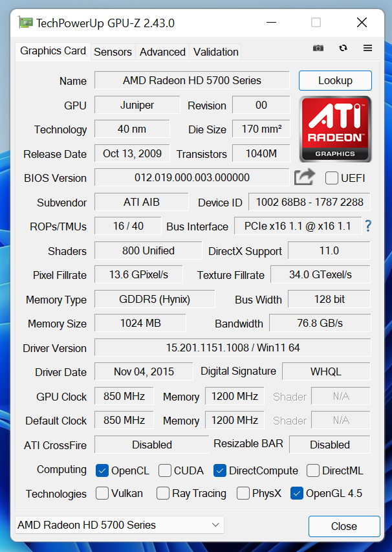The image size is (392, 552).
Task: Click the Revision value 00
Action: tap(261, 105)
